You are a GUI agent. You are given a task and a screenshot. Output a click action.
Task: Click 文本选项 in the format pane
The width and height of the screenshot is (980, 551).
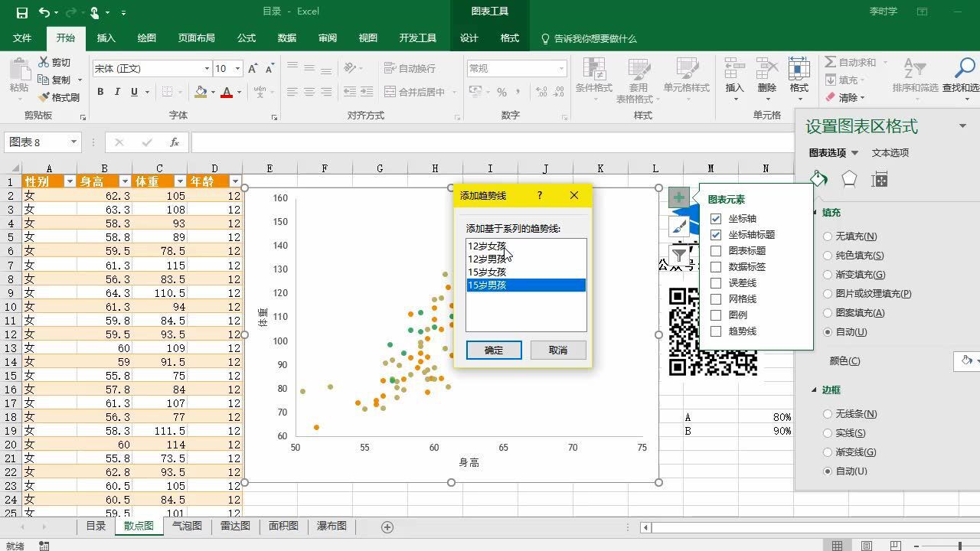coord(890,153)
